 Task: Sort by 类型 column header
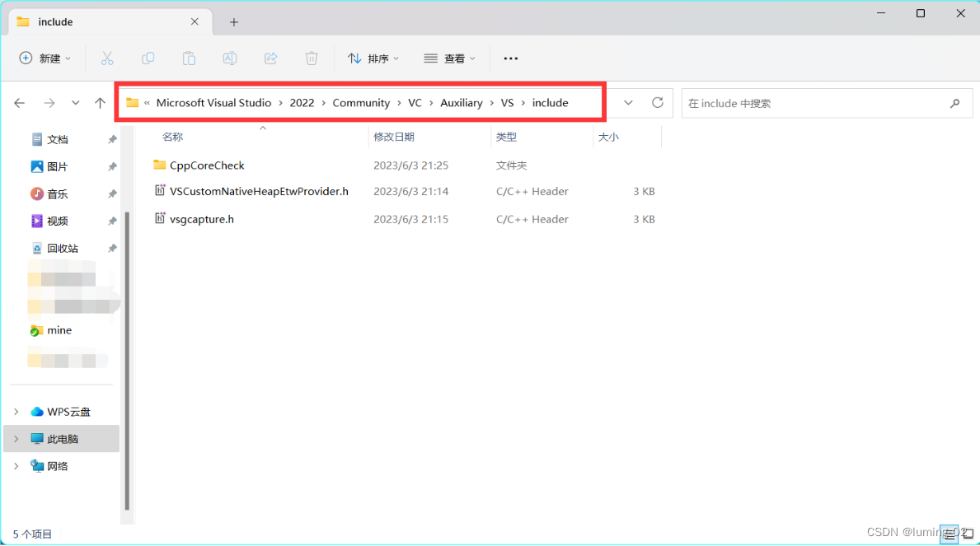[x=506, y=137]
